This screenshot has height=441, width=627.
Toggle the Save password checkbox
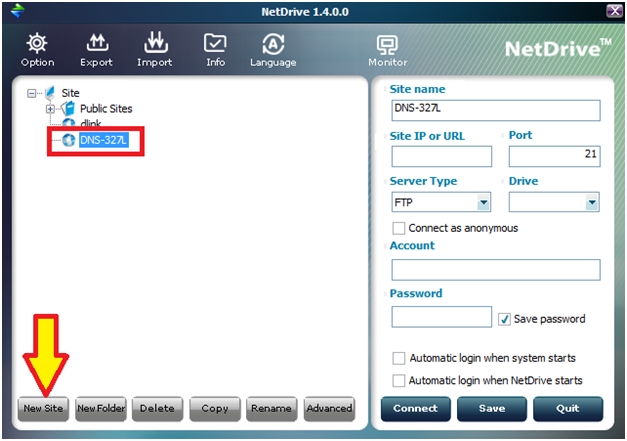point(504,319)
